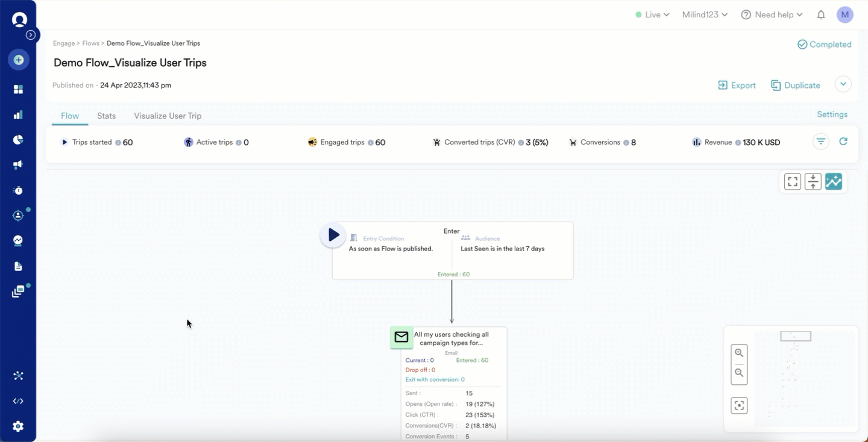Click the pie chart icon in the sidebar
This screenshot has height=442, width=868.
[18, 139]
